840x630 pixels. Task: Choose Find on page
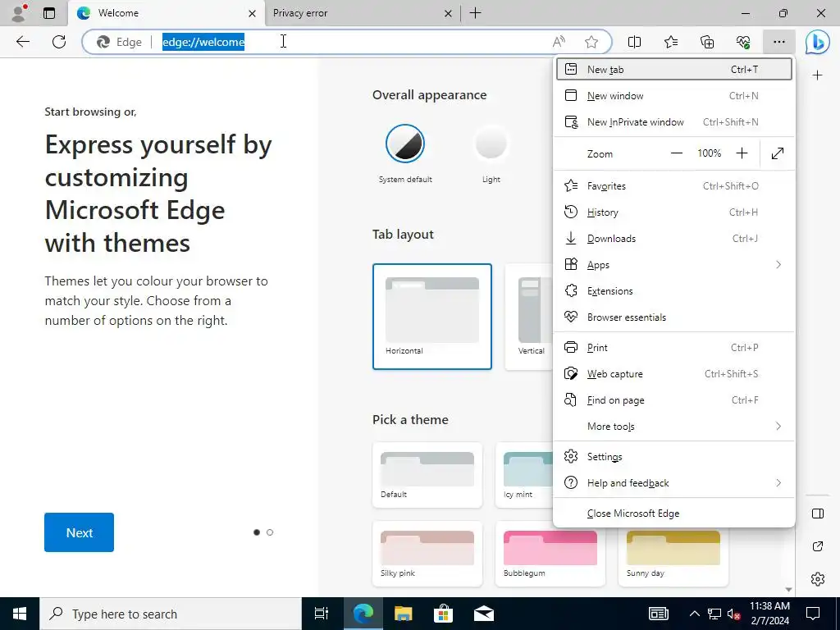(674, 400)
